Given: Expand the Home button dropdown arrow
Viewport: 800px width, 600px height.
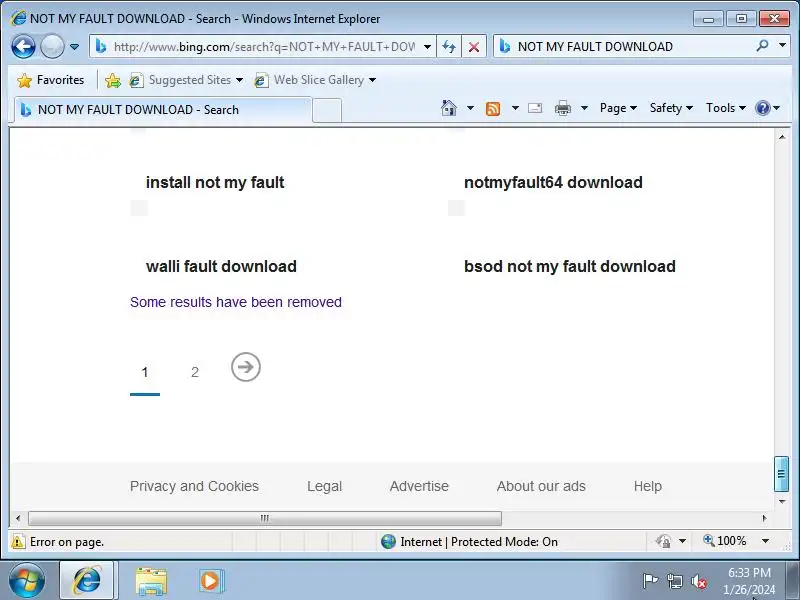Looking at the screenshot, I should (x=470, y=108).
